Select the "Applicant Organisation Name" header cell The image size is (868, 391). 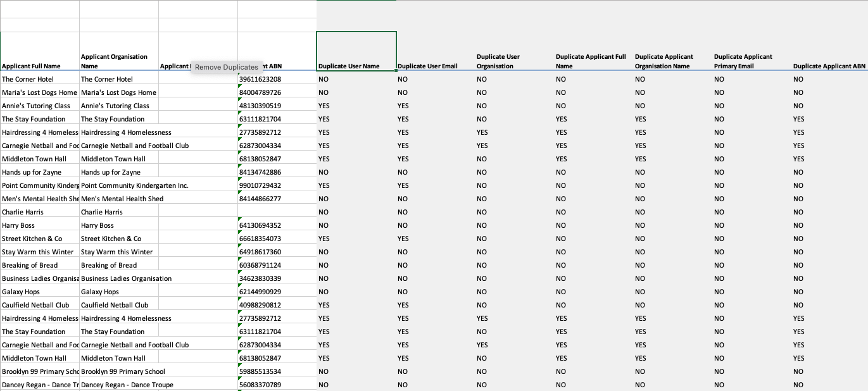[x=118, y=61]
